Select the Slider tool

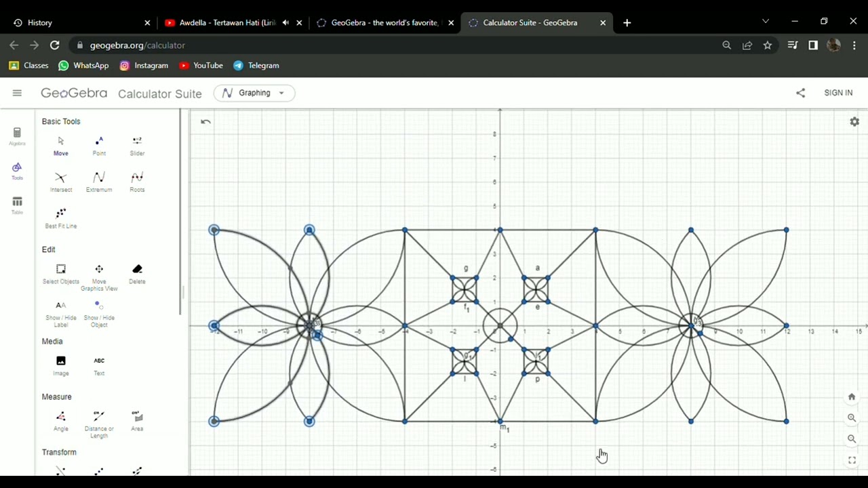point(137,146)
